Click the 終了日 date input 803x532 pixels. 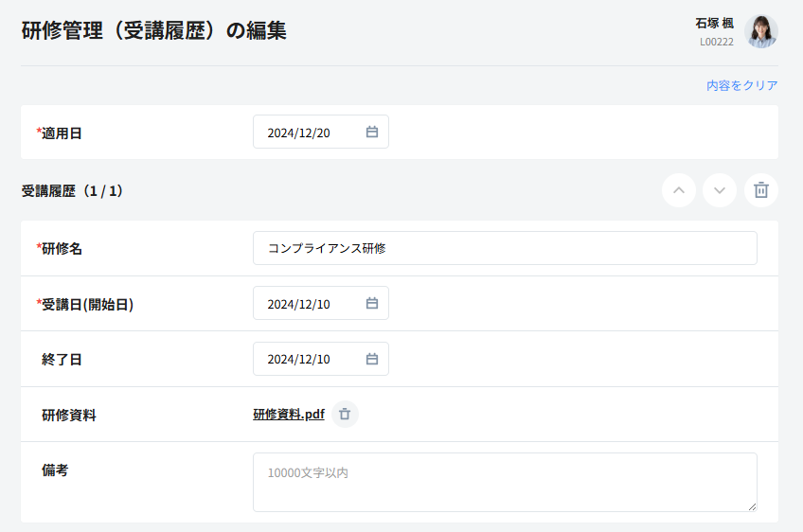point(303,360)
